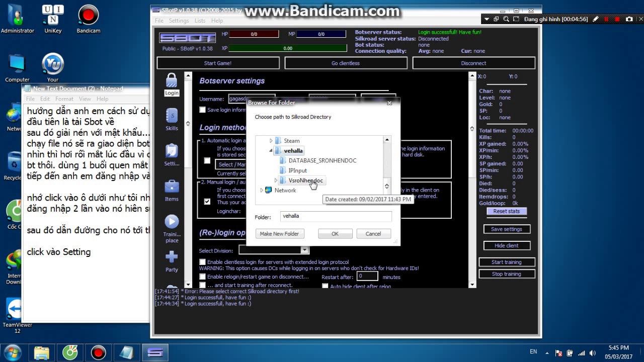644x362 pixels.
Task: Select the Administrator desktop icon
Action: click(x=18, y=19)
